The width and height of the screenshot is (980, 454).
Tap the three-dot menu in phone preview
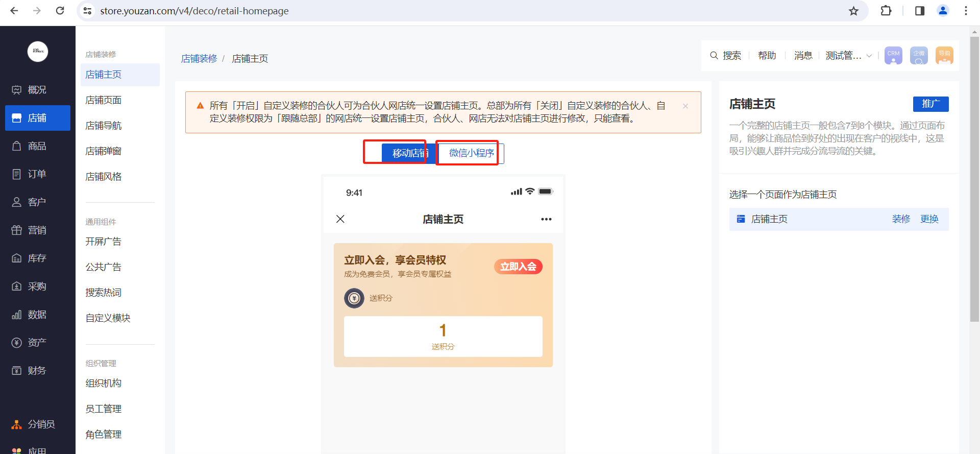(x=546, y=219)
